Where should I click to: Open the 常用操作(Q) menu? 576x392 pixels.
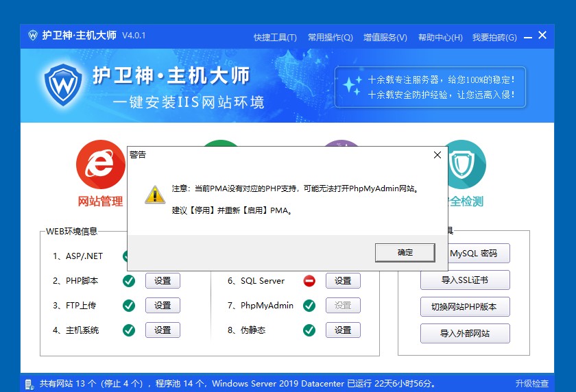(x=330, y=38)
